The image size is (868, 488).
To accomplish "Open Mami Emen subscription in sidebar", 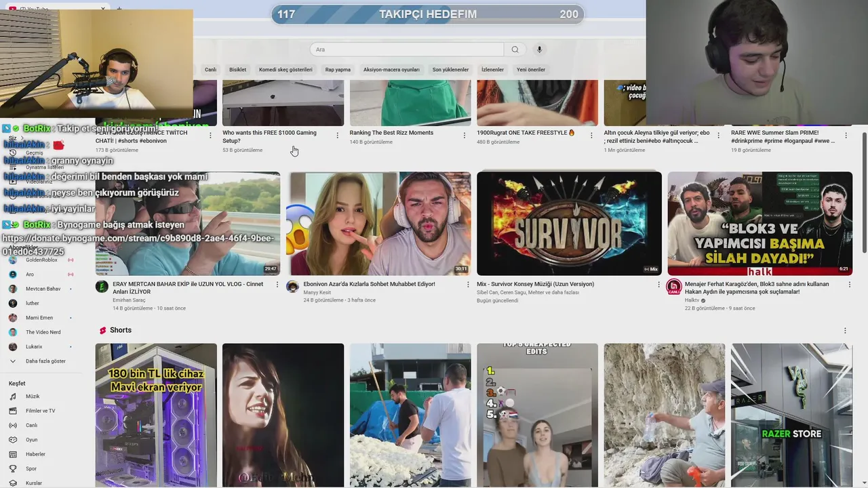I will (x=41, y=318).
